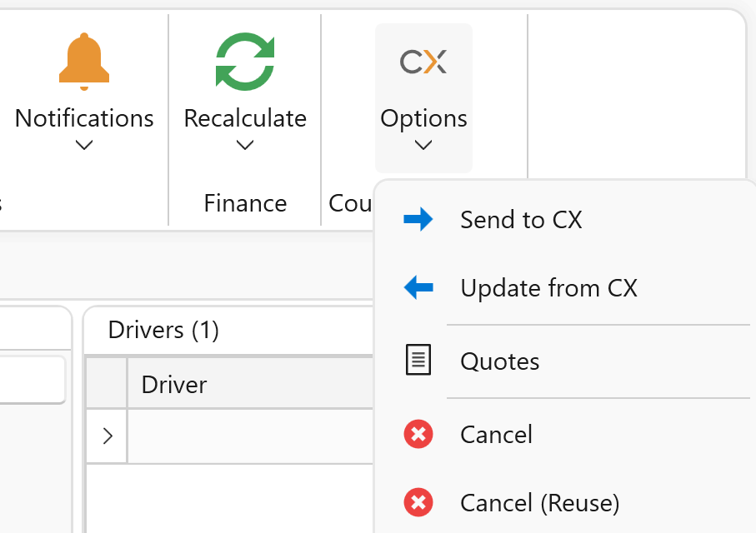
Task: Click the blue right arrow Send icon
Action: 418,220
